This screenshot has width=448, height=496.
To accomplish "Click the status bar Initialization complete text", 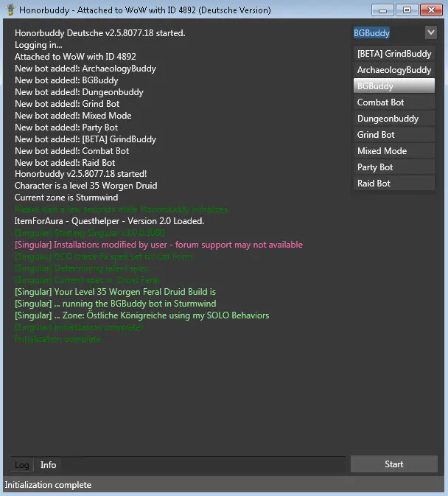I will pyautogui.click(x=48, y=485).
